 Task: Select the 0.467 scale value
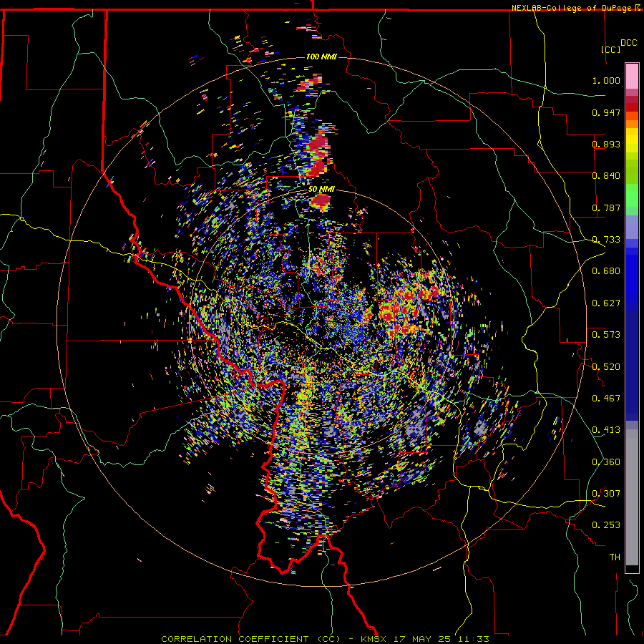[x=606, y=399]
